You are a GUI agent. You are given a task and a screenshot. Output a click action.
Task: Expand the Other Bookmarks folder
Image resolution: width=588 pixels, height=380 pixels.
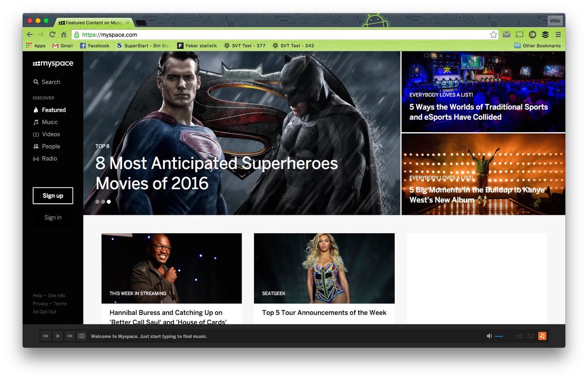(537, 46)
